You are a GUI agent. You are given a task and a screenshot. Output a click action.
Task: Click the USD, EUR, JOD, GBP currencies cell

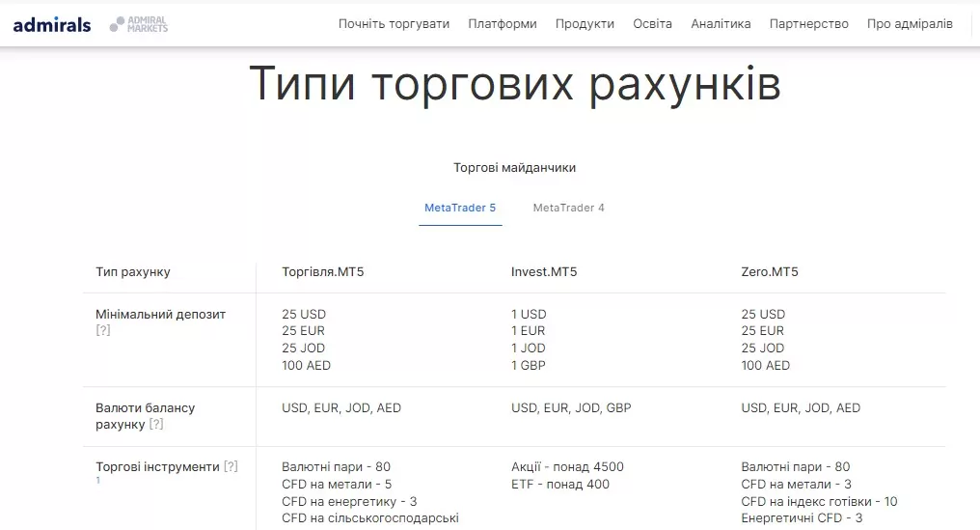(571, 408)
